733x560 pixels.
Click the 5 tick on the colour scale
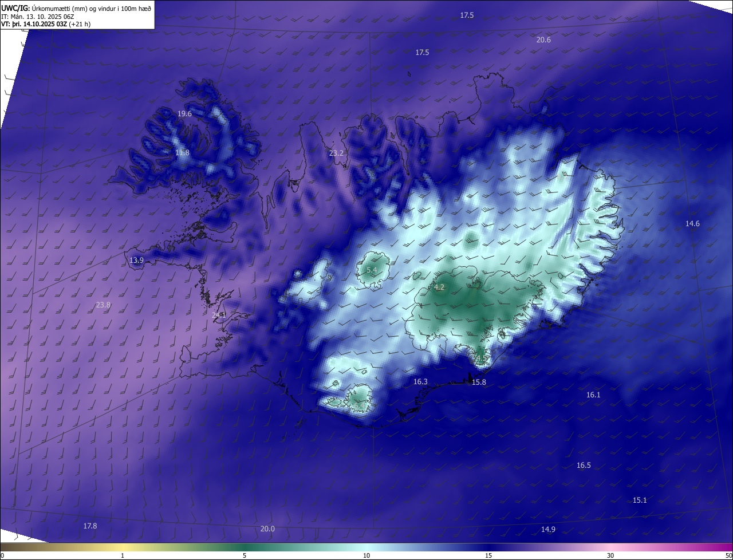point(245,555)
